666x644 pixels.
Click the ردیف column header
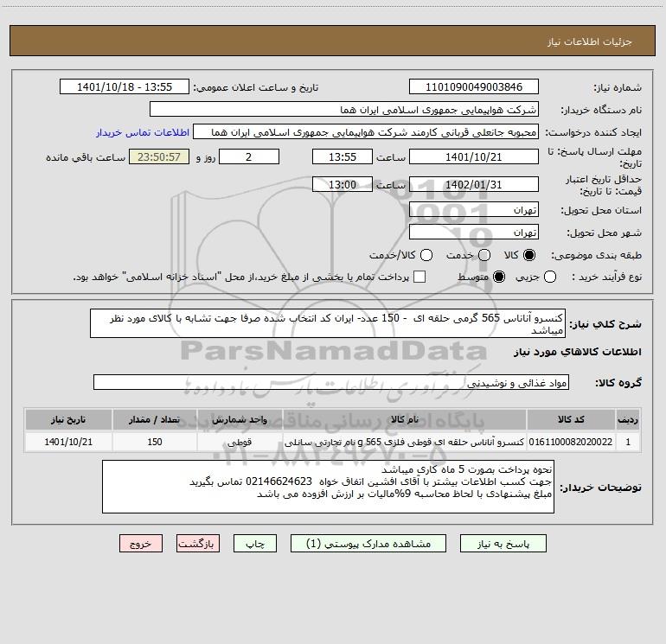pyautogui.click(x=628, y=419)
